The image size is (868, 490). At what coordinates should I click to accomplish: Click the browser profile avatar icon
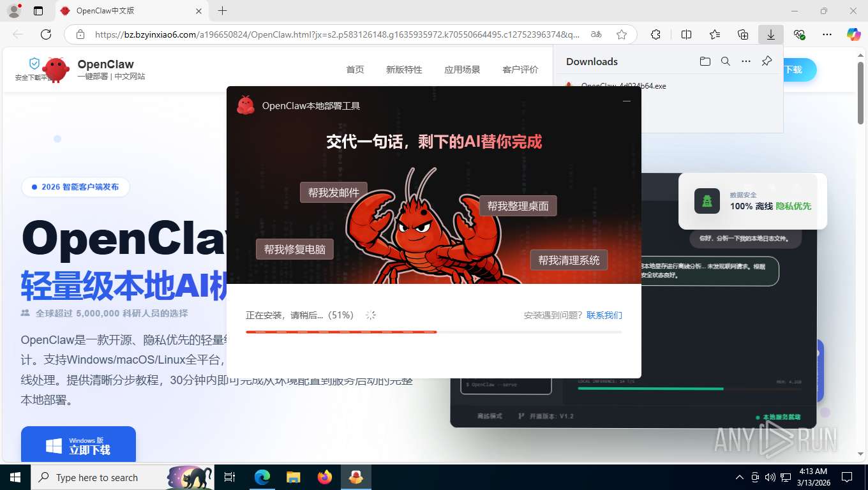[x=14, y=11]
